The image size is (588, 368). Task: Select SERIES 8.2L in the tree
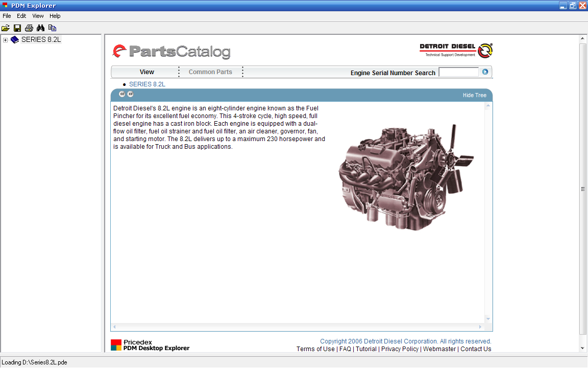(41, 39)
